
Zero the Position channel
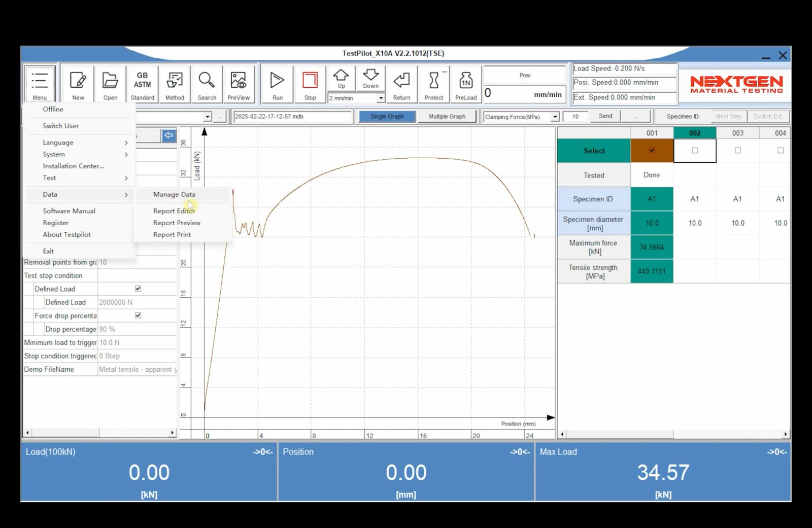[x=520, y=452]
